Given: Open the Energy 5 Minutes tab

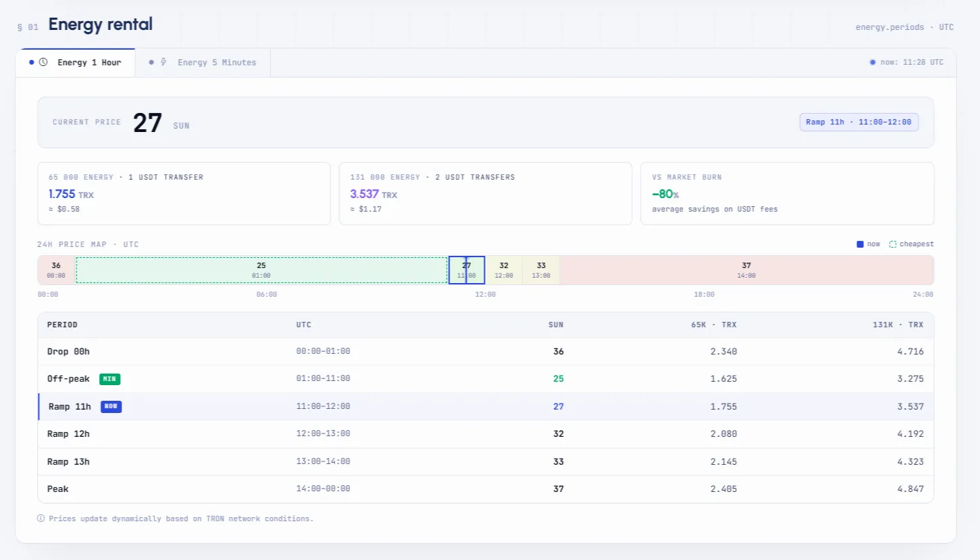Looking at the screenshot, I should [203, 63].
